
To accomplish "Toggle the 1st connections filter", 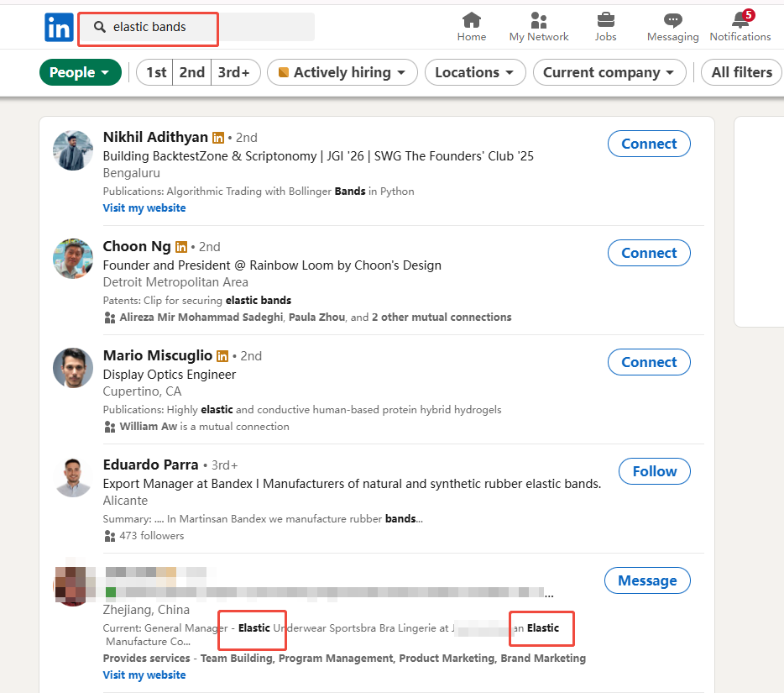I will pos(154,72).
